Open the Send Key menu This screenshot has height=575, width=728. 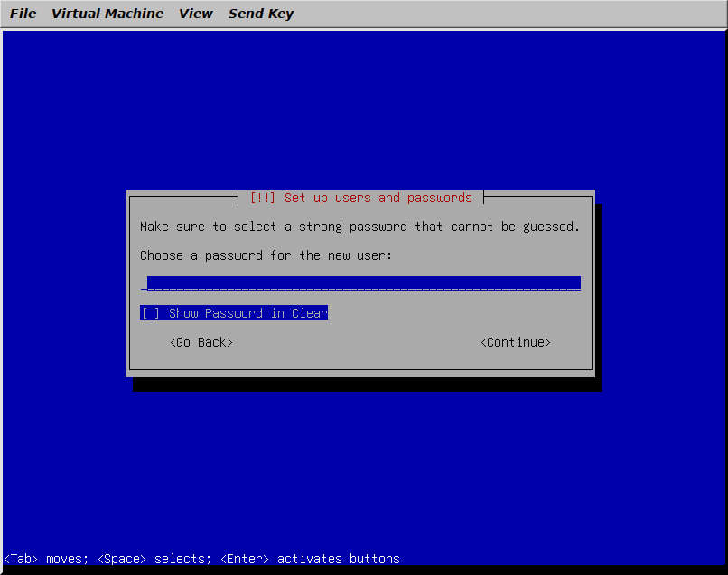click(260, 14)
